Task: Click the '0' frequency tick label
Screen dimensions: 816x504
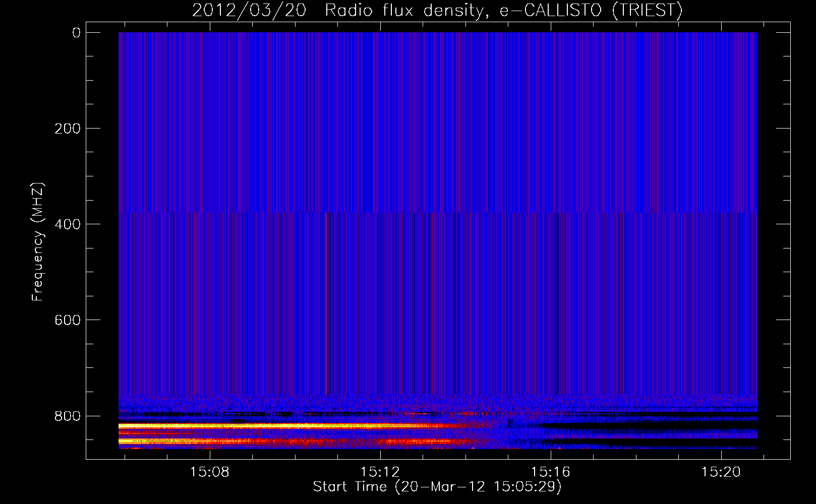Action: tap(76, 33)
